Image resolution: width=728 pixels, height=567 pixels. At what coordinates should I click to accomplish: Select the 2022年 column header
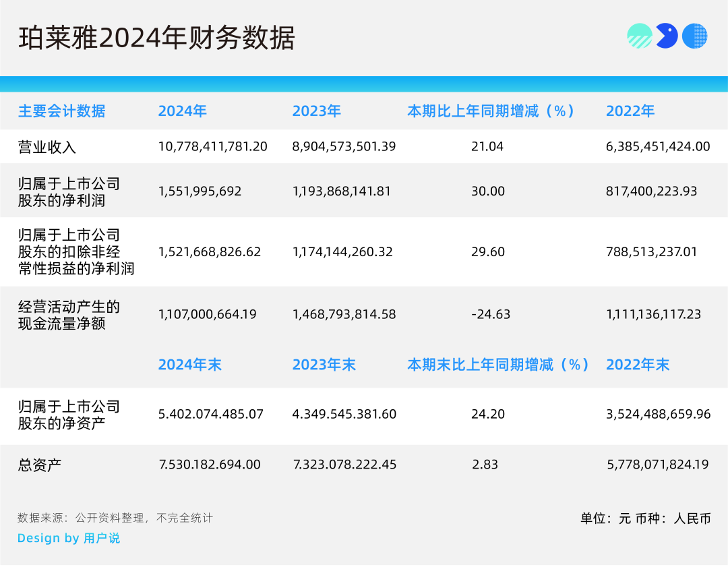tap(630, 111)
